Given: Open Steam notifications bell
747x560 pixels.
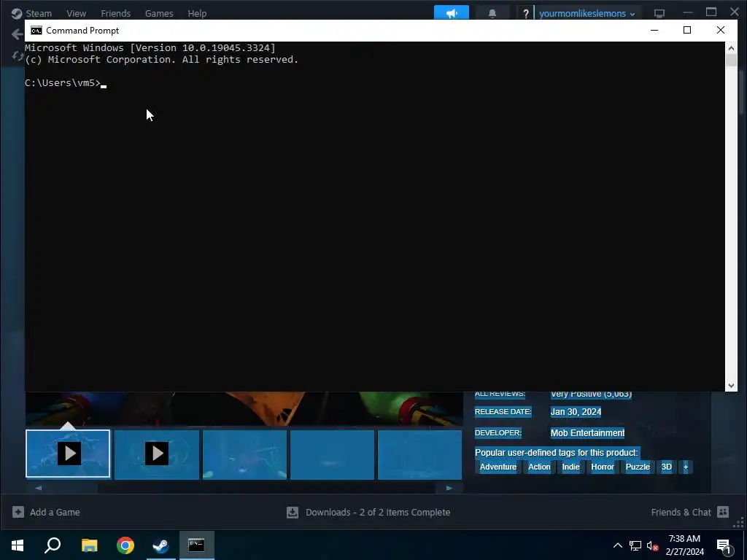Looking at the screenshot, I should tap(492, 13).
